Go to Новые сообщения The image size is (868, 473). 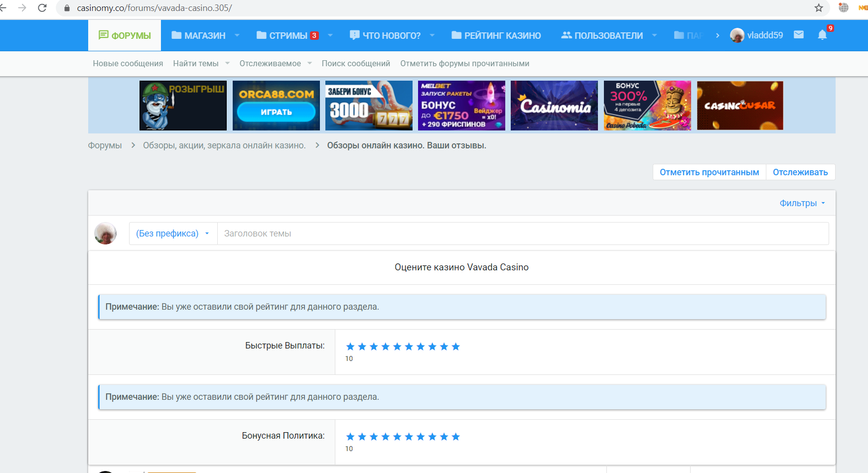pyautogui.click(x=128, y=64)
